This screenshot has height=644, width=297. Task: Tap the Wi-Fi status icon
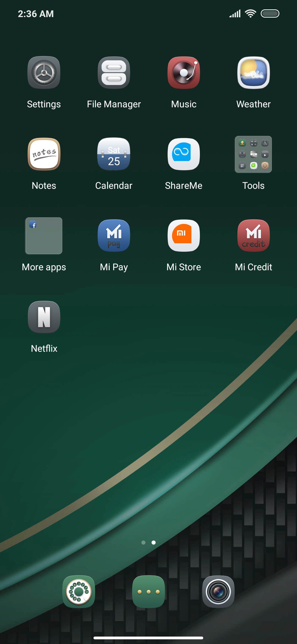[251, 13]
